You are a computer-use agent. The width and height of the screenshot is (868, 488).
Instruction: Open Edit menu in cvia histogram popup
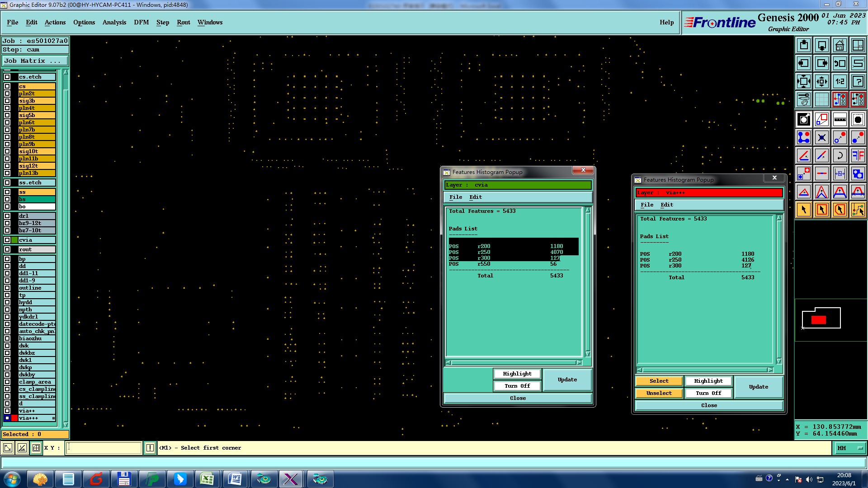point(475,197)
